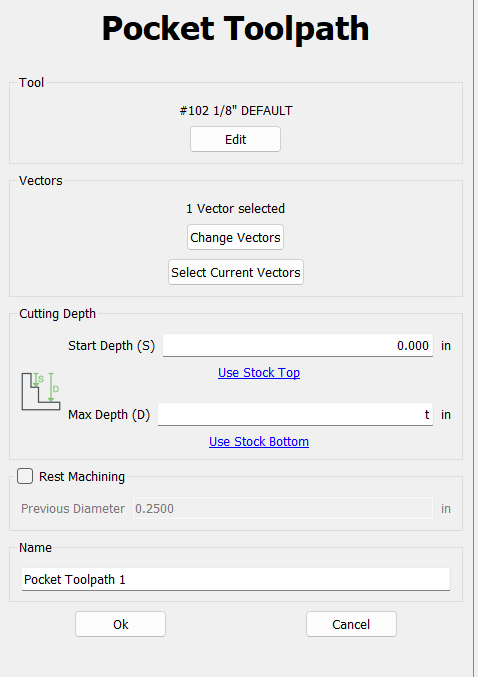Click the Rest Machining label text
Viewport: 478px width, 677px height.
pyautogui.click(x=82, y=476)
